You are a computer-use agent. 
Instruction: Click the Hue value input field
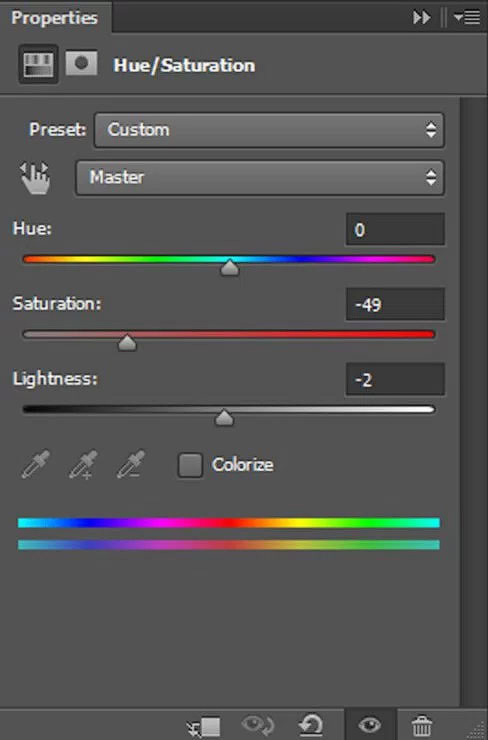coord(395,229)
